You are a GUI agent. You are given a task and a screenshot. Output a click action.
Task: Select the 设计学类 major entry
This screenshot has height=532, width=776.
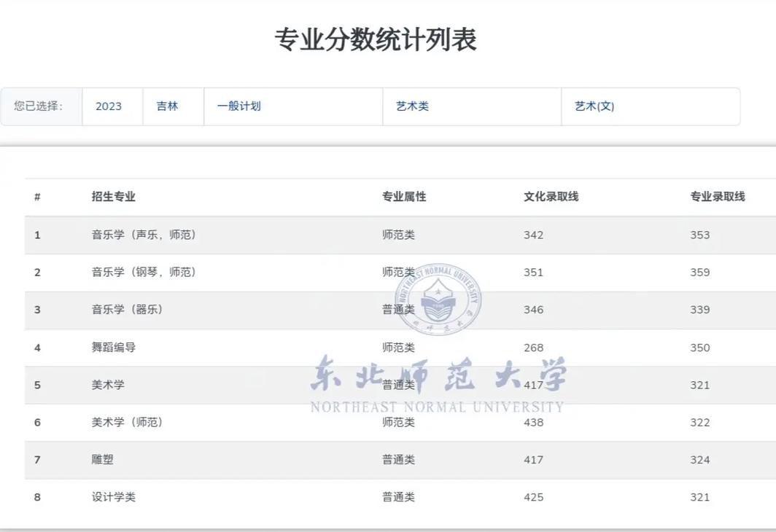pos(112,496)
